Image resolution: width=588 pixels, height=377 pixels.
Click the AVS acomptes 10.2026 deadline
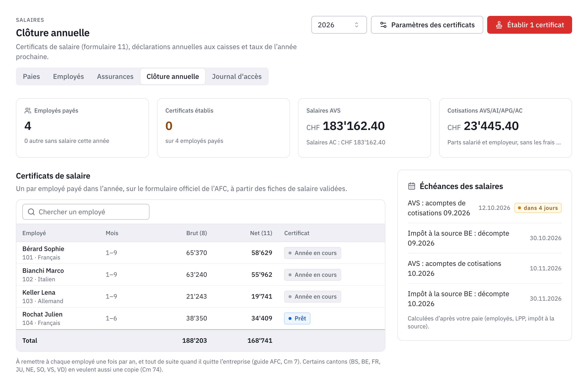[x=454, y=269]
